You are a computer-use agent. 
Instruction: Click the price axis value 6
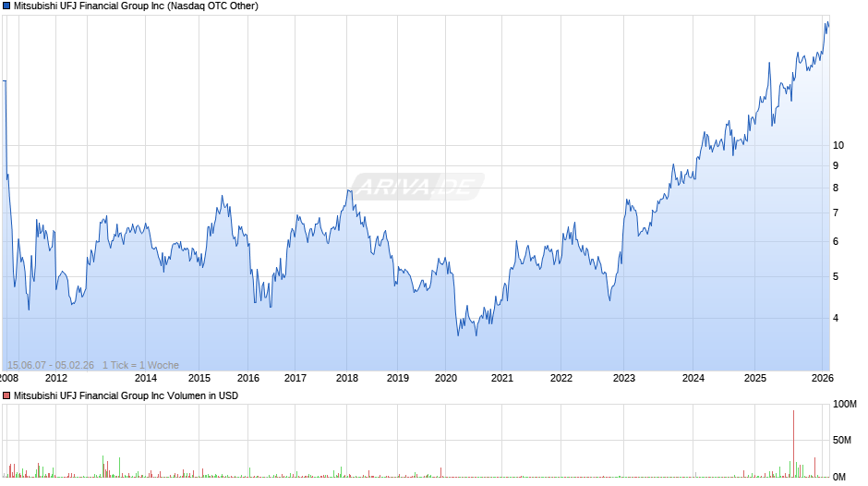[836, 242]
